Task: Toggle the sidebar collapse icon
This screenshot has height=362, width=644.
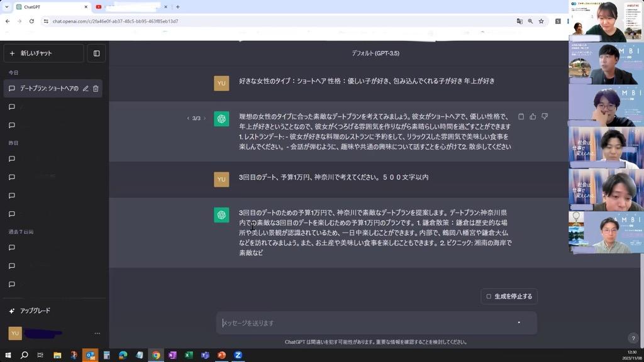Action: click(x=96, y=53)
